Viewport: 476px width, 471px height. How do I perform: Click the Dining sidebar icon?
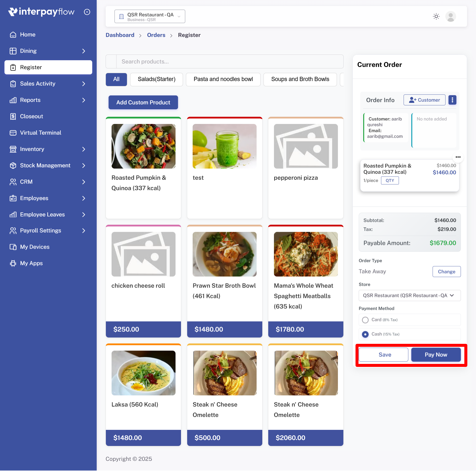(x=13, y=51)
